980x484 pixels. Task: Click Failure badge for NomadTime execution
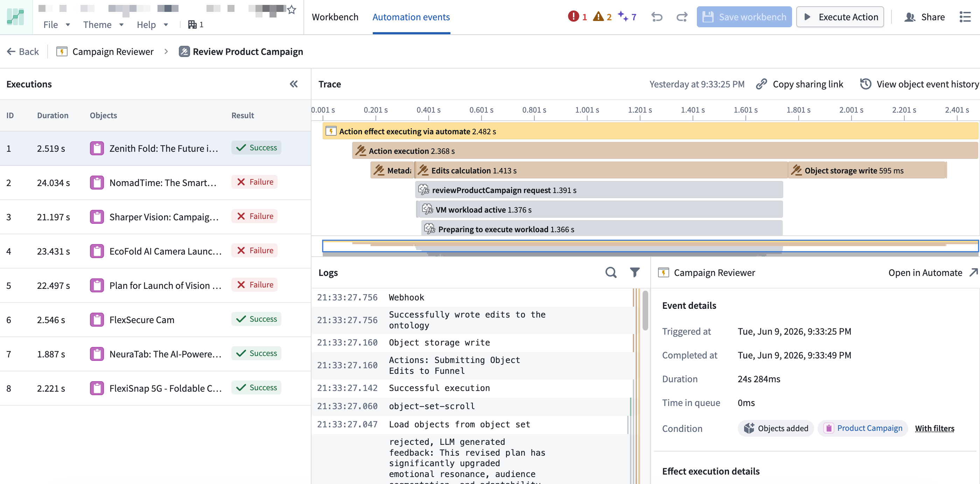(254, 182)
